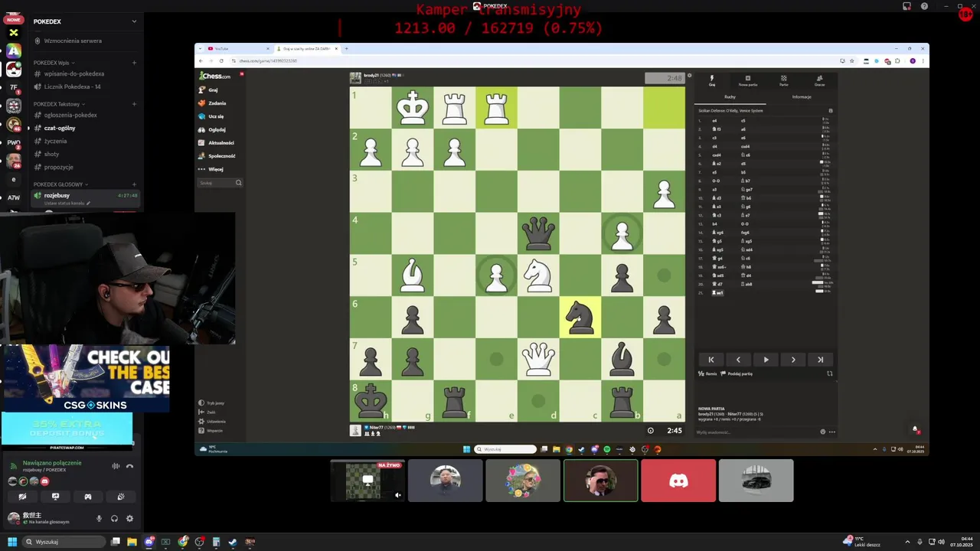The width and height of the screenshot is (980, 551).
Task: Select the Gracze panel icon
Action: pos(819,80)
